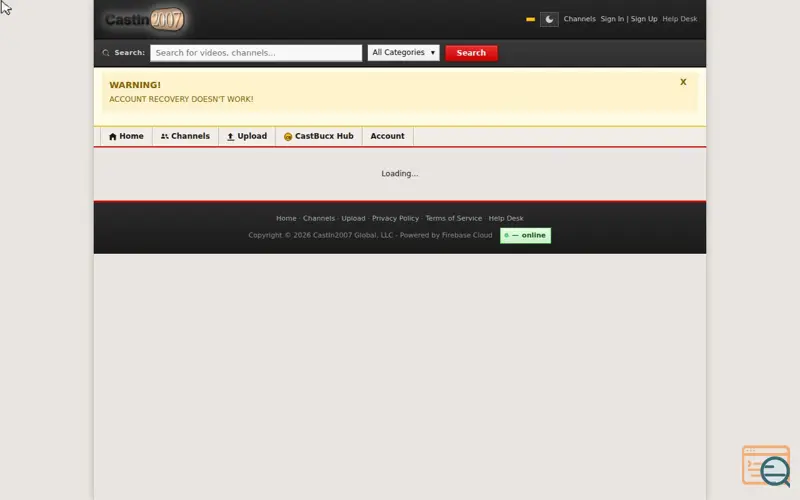
Task: Click the magnifier icon beside Search label
Action: click(106, 53)
